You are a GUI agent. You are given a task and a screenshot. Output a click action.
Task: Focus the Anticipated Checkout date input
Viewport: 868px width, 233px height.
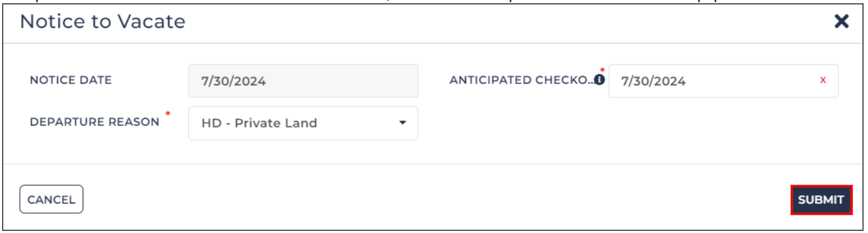(x=723, y=81)
